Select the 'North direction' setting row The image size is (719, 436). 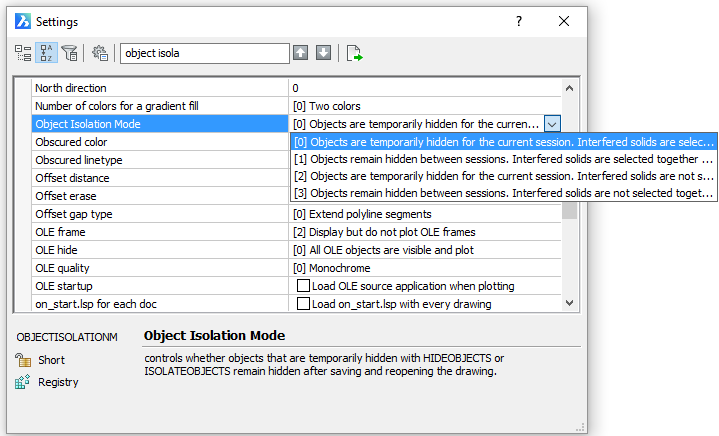pyautogui.click(x=160, y=88)
